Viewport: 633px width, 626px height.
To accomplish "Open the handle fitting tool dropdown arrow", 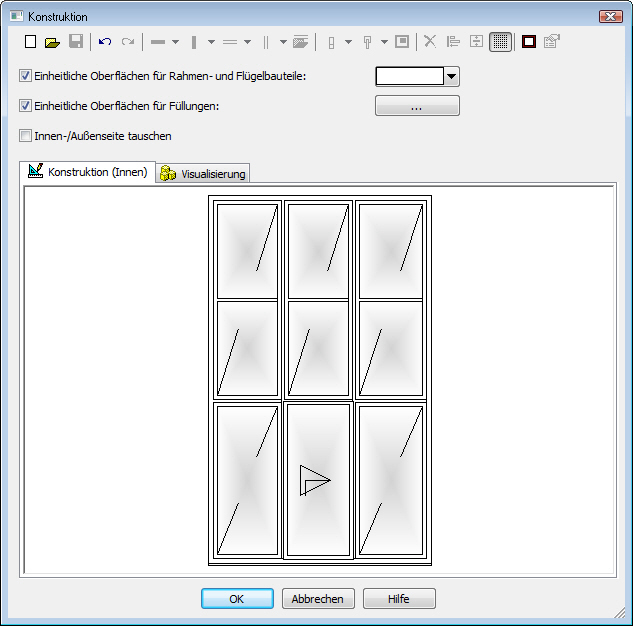I will pyautogui.click(x=384, y=42).
